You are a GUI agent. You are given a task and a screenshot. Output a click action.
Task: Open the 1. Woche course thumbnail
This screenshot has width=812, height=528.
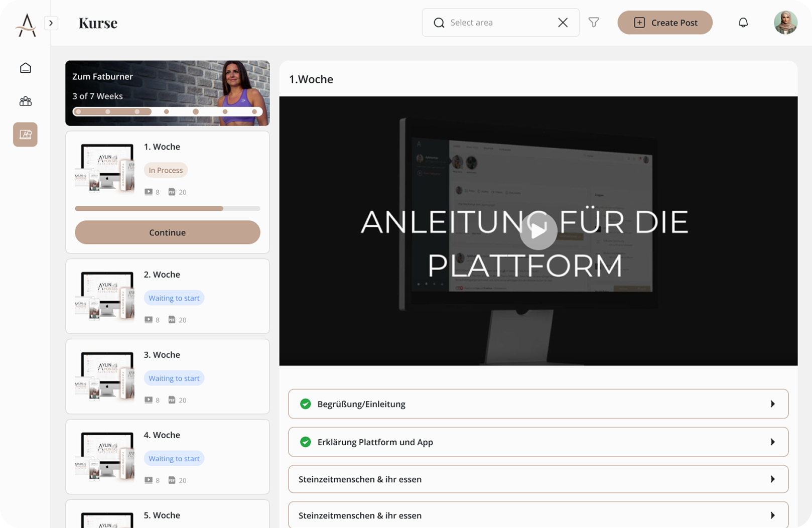point(105,168)
